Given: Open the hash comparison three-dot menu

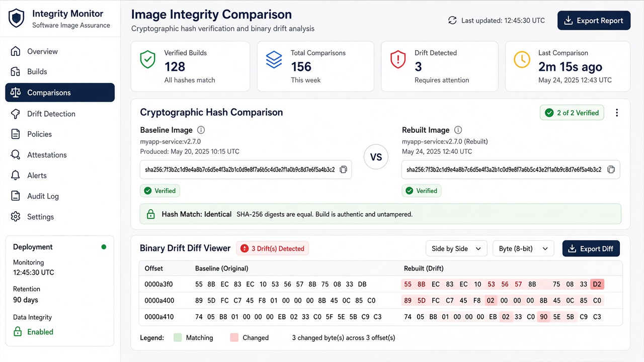Looking at the screenshot, I should tap(617, 113).
